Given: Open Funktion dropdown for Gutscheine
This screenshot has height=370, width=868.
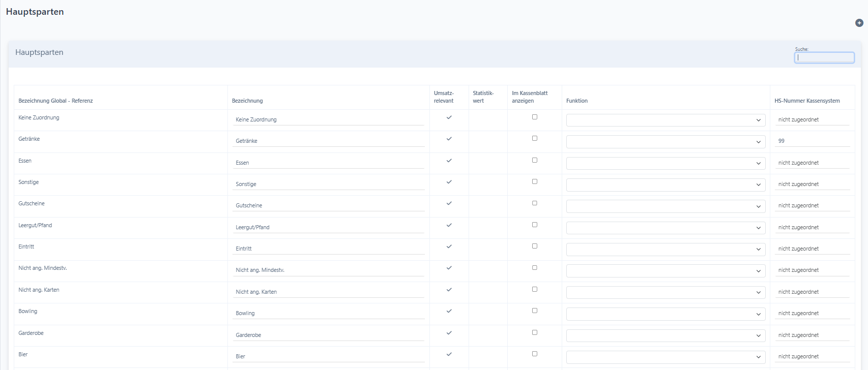Looking at the screenshot, I should click(x=666, y=206).
